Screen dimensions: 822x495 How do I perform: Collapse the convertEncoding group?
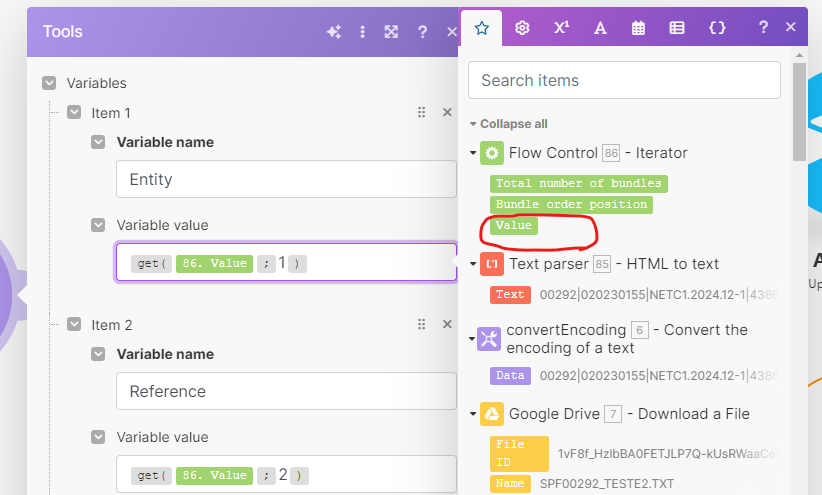coord(472,339)
